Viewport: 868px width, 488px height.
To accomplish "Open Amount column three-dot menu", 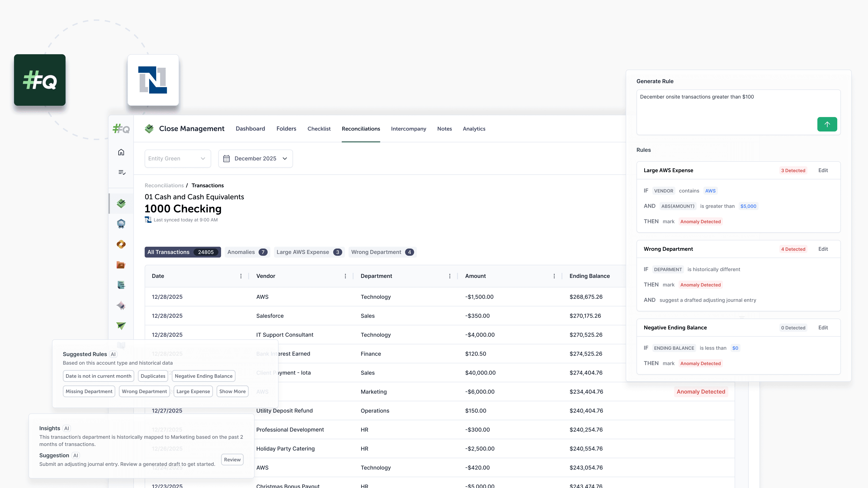I will pyautogui.click(x=554, y=276).
